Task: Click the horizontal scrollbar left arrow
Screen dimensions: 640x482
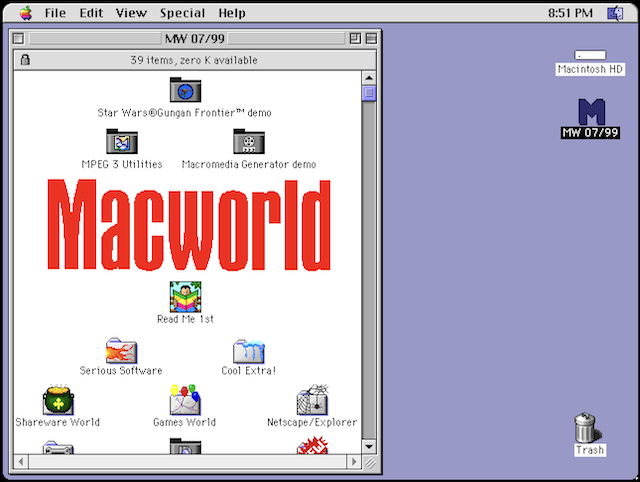Action: pos(21,462)
